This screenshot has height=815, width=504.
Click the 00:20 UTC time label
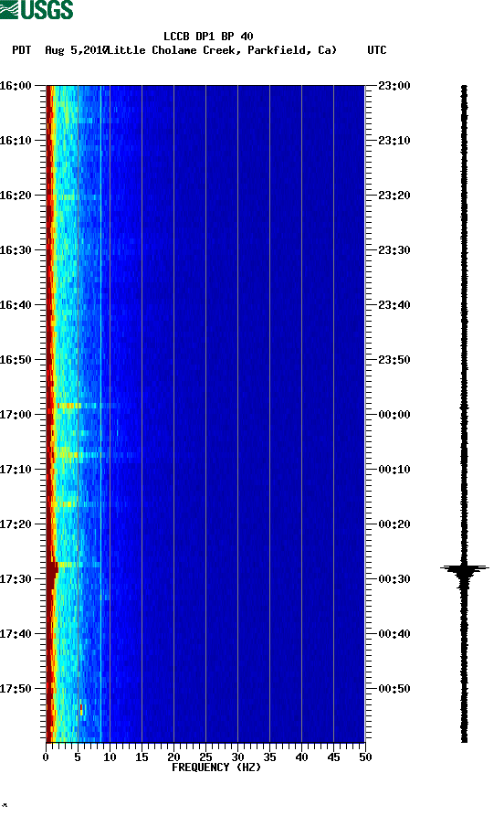(394, 524)
